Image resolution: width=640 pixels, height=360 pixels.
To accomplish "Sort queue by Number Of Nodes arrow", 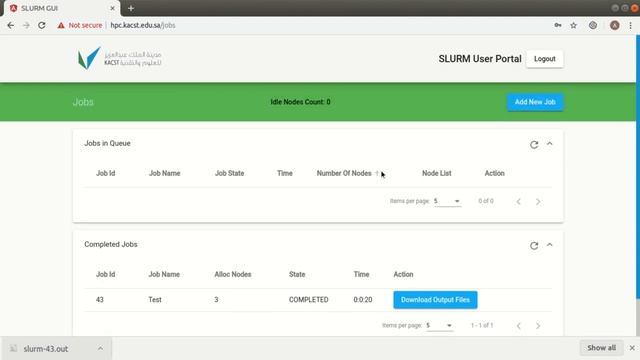I will pos(377,173).
